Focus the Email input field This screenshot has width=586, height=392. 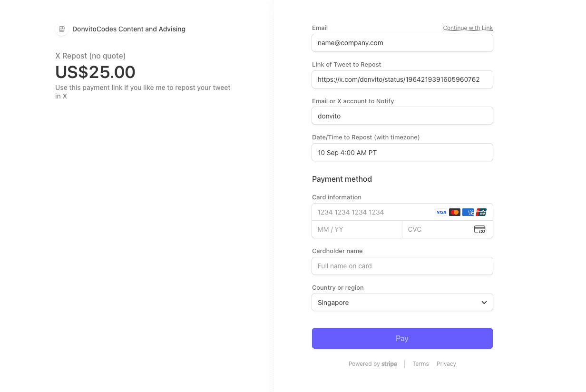[402, 43]
